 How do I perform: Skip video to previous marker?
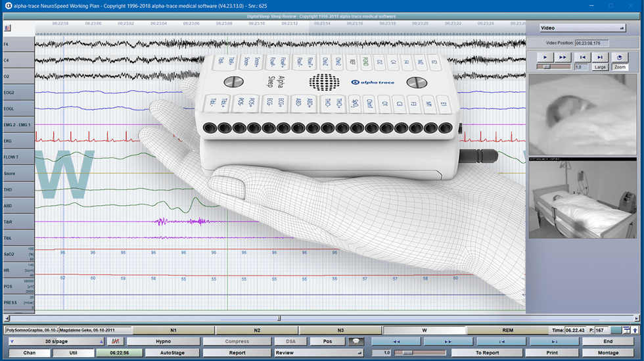tap(582, 57)
